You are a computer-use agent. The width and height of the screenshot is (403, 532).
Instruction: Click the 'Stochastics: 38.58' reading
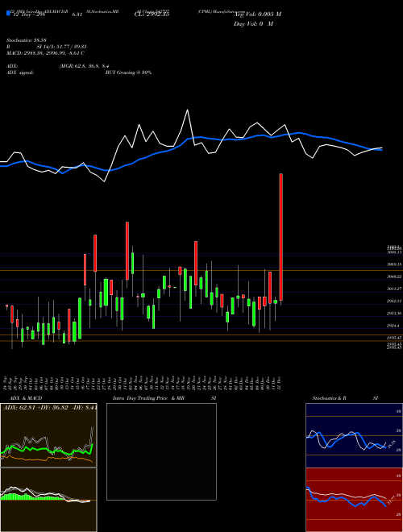(26, 40)
